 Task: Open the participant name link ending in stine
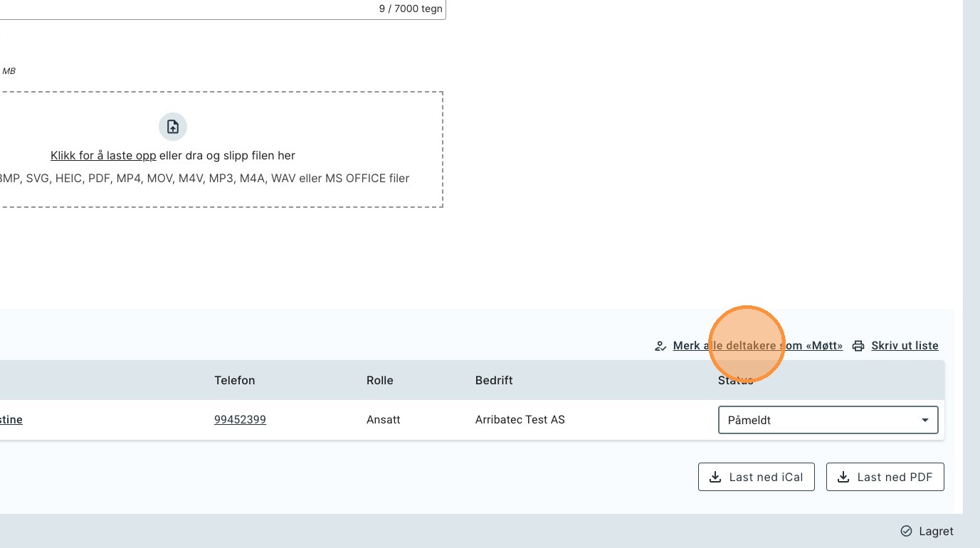[x=11, y=420]
